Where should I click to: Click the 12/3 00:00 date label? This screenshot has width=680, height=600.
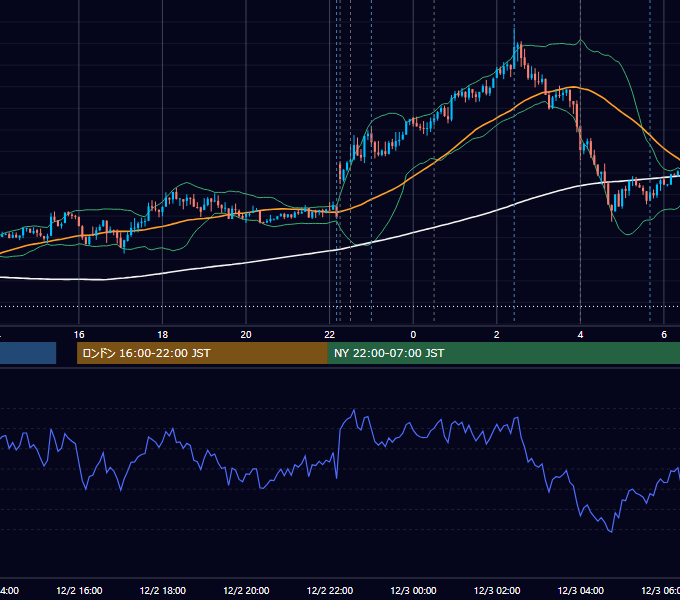tap(413, 590)
